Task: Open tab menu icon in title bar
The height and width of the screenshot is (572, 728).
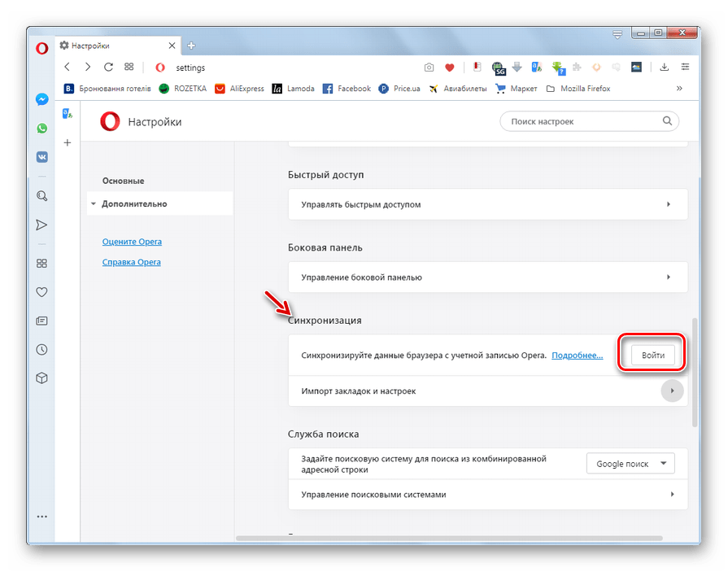Action: click(x=617, y=34)
